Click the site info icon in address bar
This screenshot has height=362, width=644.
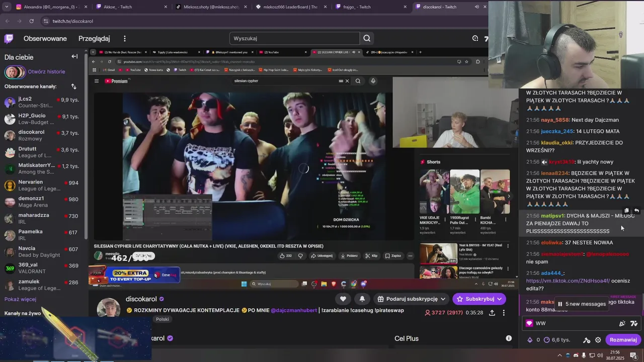[46, 21]
